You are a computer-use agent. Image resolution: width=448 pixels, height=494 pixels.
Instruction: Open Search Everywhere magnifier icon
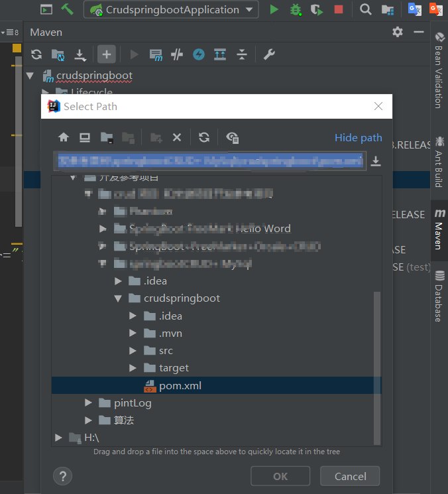tap(366, 9)
